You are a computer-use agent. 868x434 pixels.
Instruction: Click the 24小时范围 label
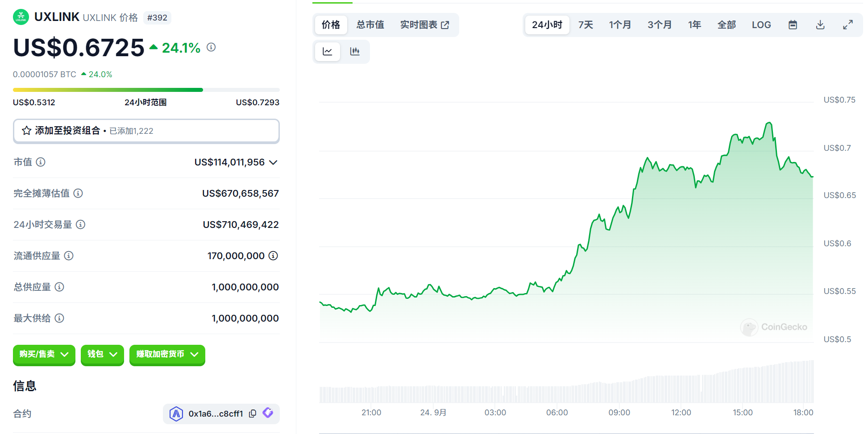point(145,103)
